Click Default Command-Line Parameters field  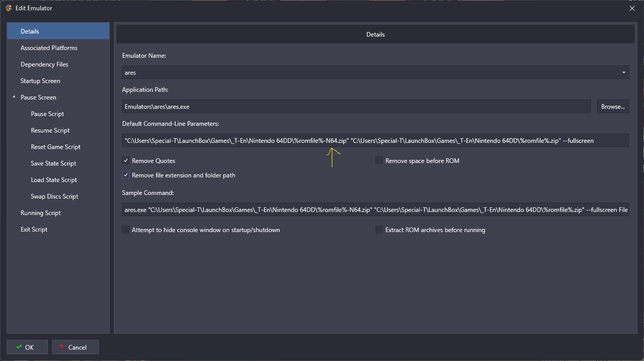(x=376, y=140)
